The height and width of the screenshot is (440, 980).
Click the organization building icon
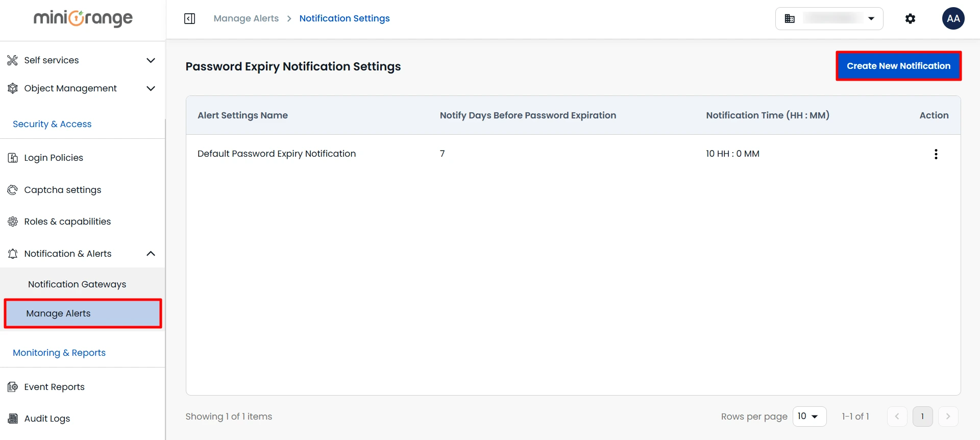point(790,19)
